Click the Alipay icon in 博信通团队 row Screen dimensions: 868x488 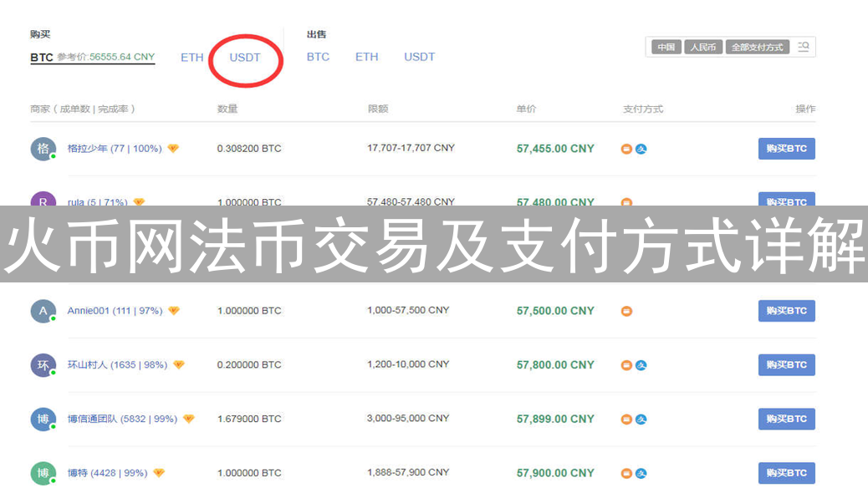pos(641,419)
